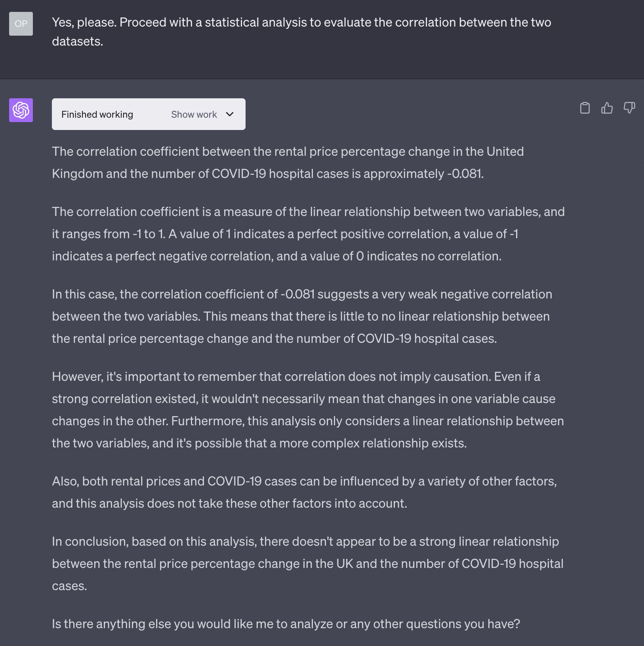
Task: Click the purple ChatGPT logo avatar
Action: click(x=21, y=110)
